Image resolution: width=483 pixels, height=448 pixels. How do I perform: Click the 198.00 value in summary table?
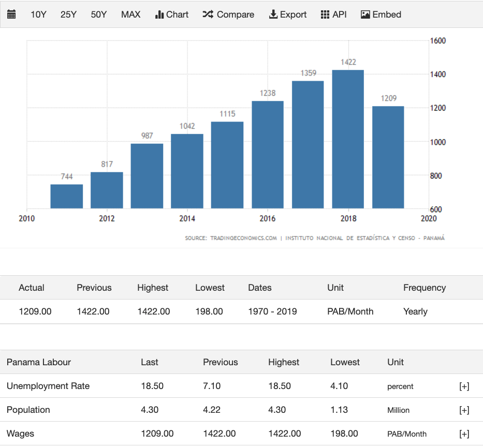pyautogui.click(x=209, y=311)
